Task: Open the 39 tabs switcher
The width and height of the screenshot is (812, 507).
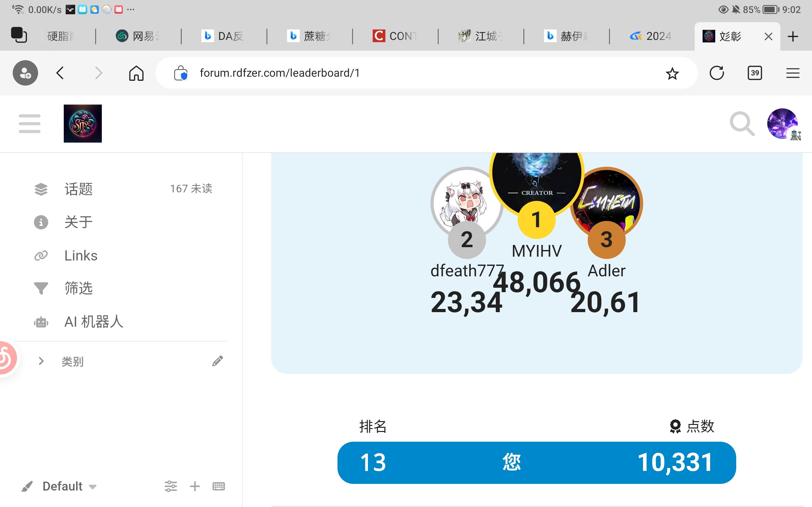Action: click(x=755, y=73)
